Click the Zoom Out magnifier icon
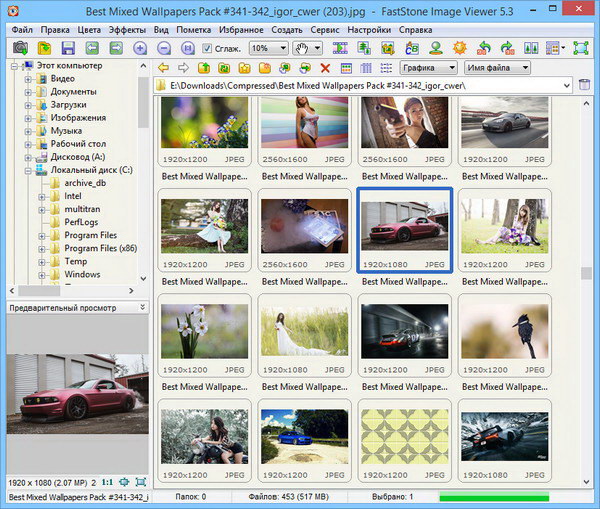Viewport: 600px width, 509px height. pos(163,48)
